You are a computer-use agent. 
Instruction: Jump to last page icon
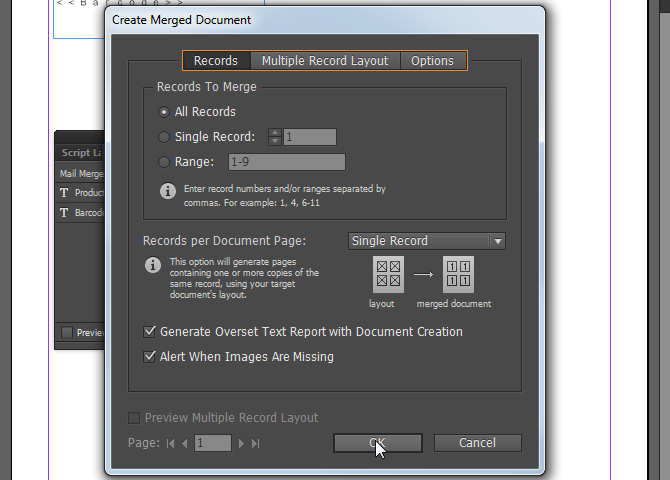(x=256, y=443)
